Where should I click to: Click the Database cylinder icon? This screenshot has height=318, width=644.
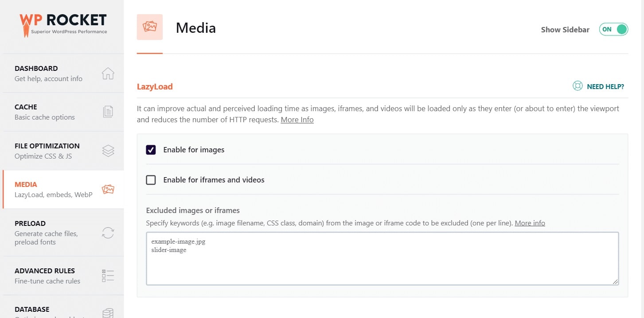tap(108, 313)
